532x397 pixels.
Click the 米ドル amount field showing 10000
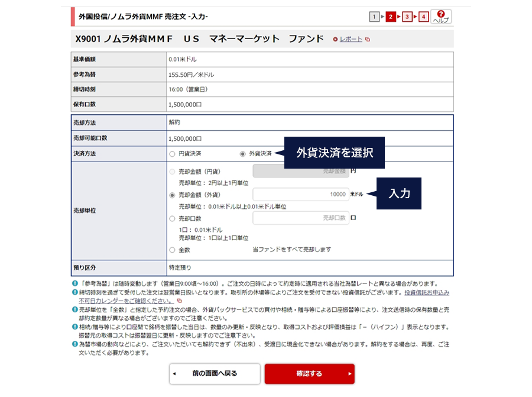[x=301, y=194]
